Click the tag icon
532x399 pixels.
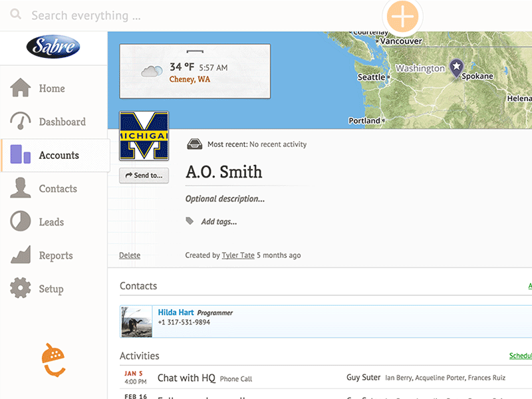(x=190, y=221)
